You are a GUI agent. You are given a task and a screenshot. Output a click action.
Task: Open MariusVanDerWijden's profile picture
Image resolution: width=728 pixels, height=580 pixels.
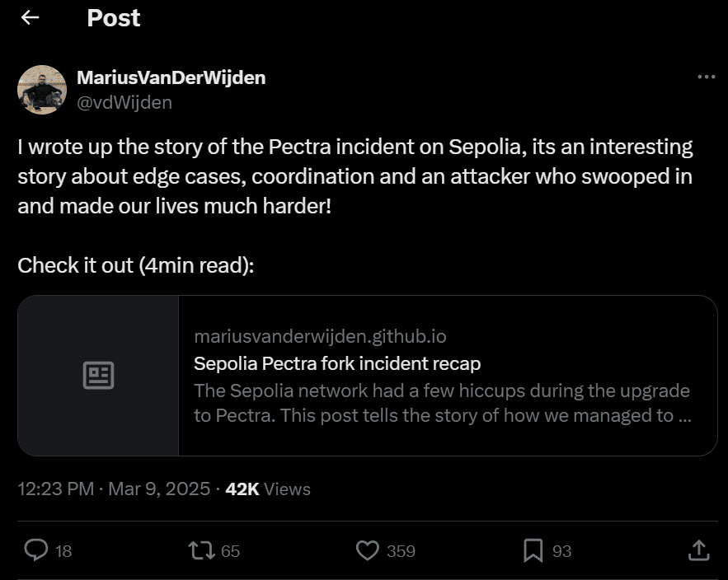(42, 90)
